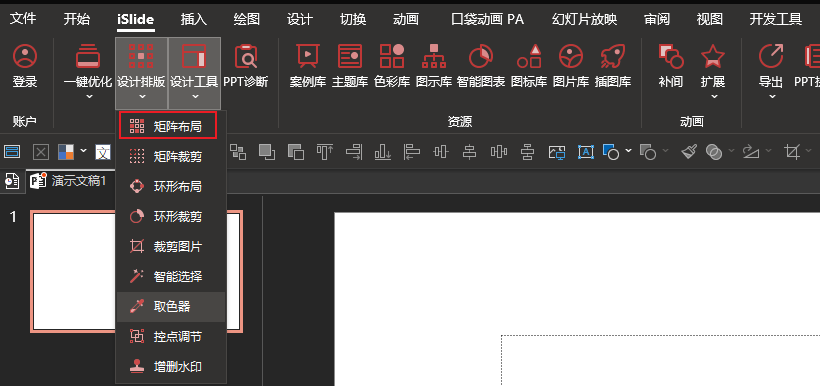The height and width of the screenshot is (386, 820).
Task: Click the 文 text character icon
Action: (103, 152)
